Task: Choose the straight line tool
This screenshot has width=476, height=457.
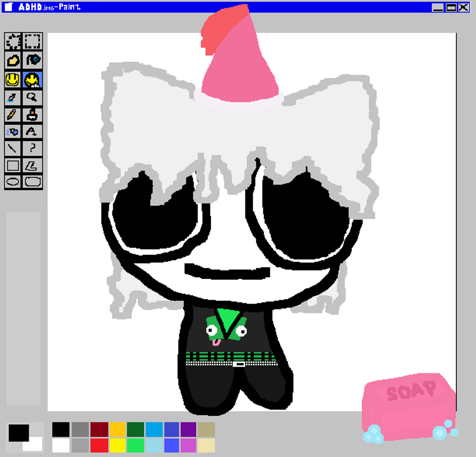Action: tap(13, 148)
